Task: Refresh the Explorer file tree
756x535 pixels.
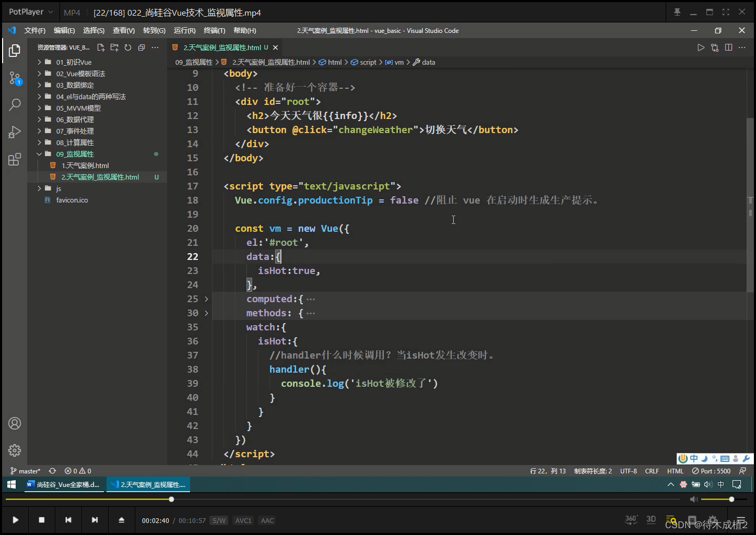Action: coord(128,47)
